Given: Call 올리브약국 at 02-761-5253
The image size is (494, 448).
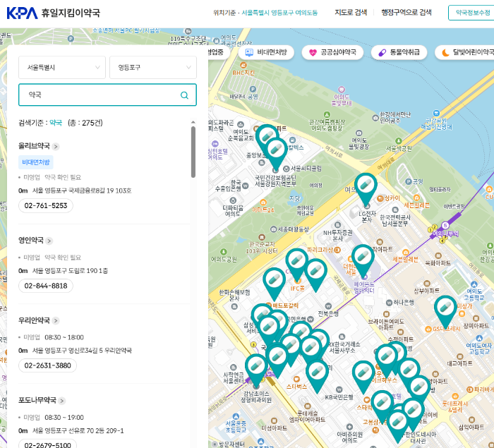Looking at the screenshot, I should 46,206.
